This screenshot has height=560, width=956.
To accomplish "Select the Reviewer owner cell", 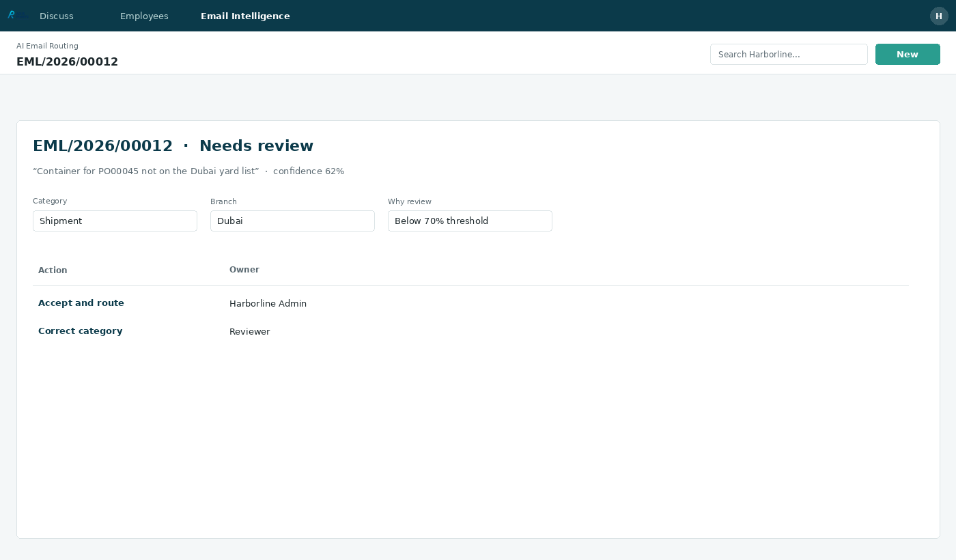I will pyautogui.click(x=249, y=332).
